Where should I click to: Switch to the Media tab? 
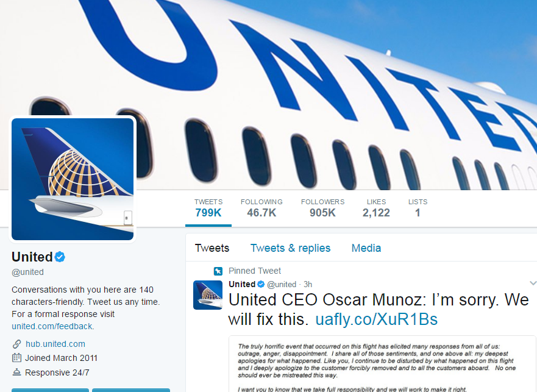366,248
